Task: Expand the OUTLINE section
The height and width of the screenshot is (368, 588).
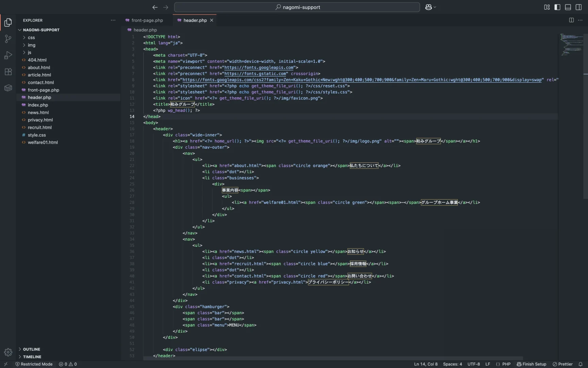Action: pos(32,349)
